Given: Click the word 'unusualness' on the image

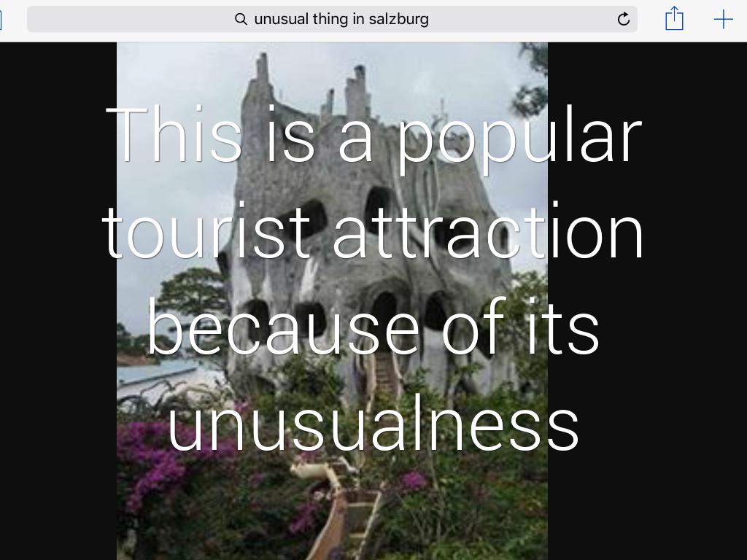Looking at the screenshot, I should tap(373, 422).
